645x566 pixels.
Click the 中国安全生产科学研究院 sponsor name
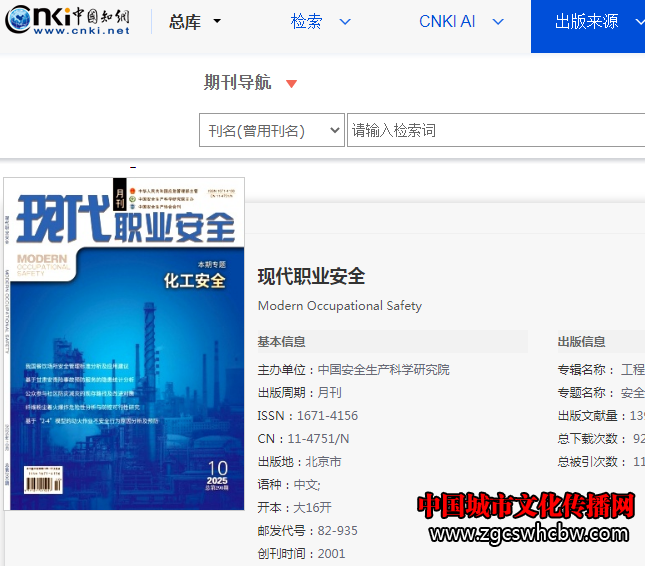click(x=383, y=370)
